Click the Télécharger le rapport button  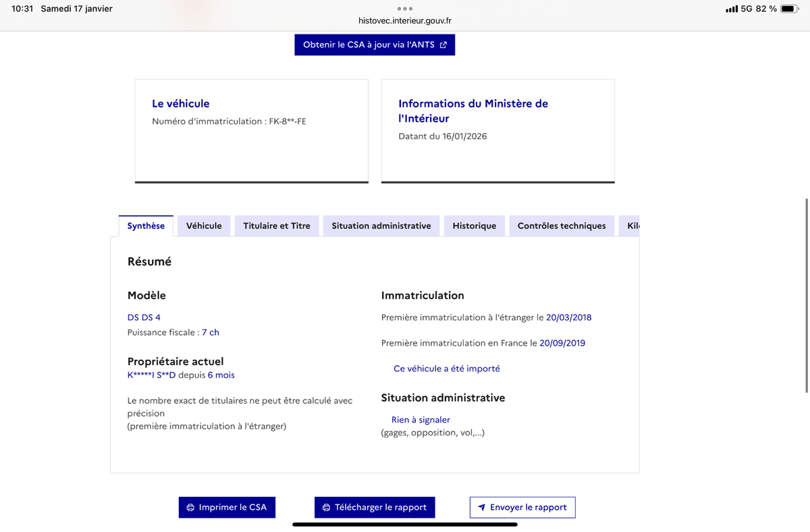click(x=375, y=508)
